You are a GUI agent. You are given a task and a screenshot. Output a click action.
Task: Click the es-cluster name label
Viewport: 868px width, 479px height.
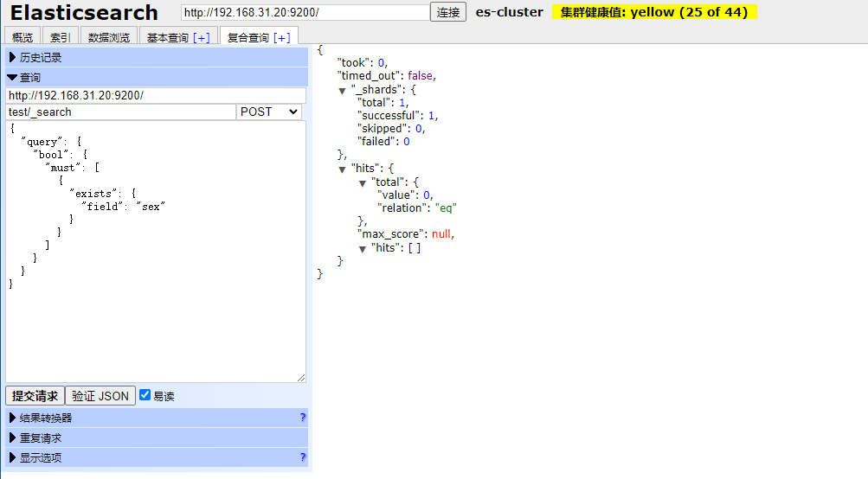coord(509,12)
